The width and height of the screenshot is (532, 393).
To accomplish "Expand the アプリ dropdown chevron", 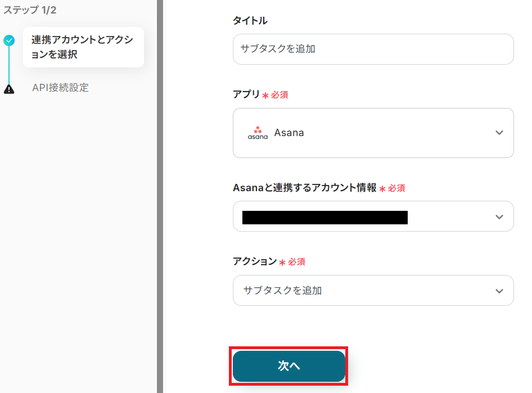I will [x=499, y=133].
